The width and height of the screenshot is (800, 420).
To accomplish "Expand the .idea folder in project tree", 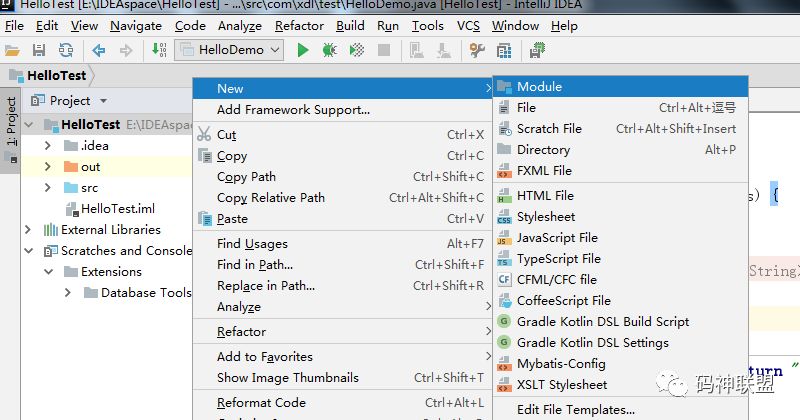I will (x=47, y=145).
